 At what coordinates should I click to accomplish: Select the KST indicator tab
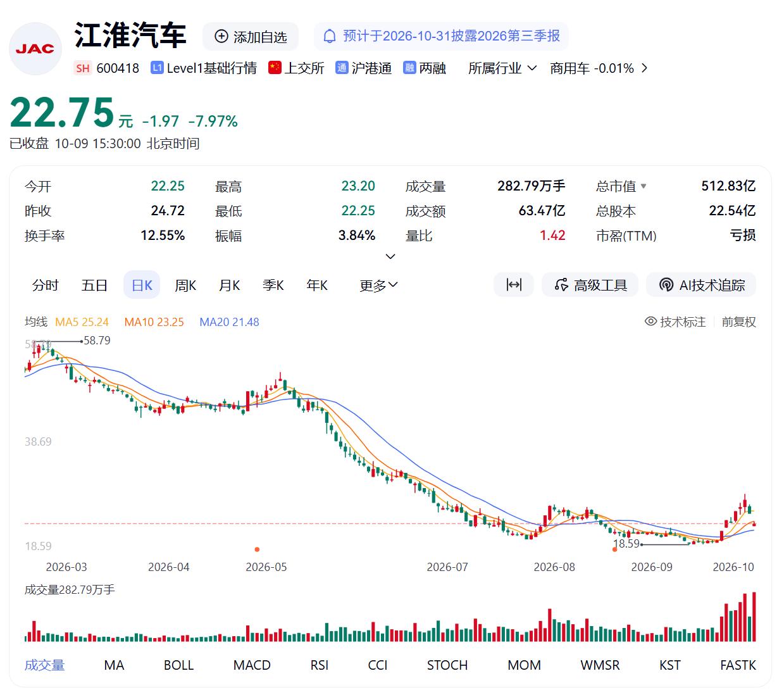click(x=670, y=665)
